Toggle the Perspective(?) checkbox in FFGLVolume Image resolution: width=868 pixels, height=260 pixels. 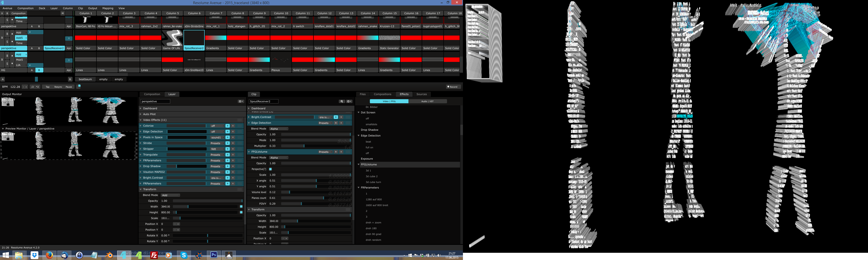tap(270, 169)
